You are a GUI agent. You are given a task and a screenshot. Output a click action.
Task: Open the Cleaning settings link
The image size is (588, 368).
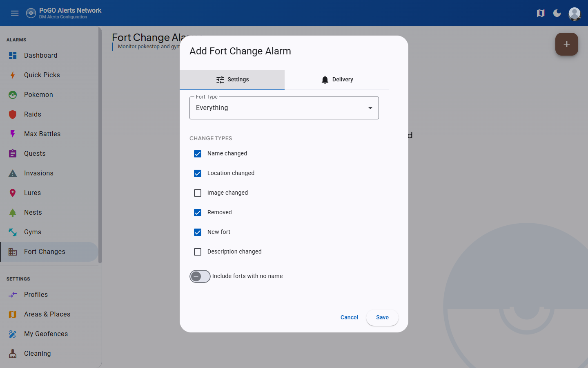[x=49, y=354]
